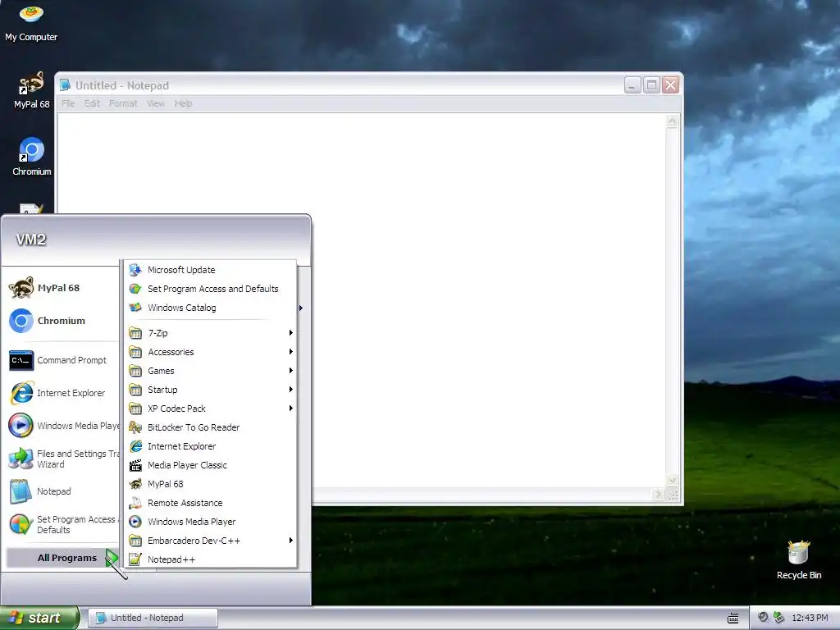Open Notepad Help menu
This screenshot has height=630, width=840.
click(183, 103)
